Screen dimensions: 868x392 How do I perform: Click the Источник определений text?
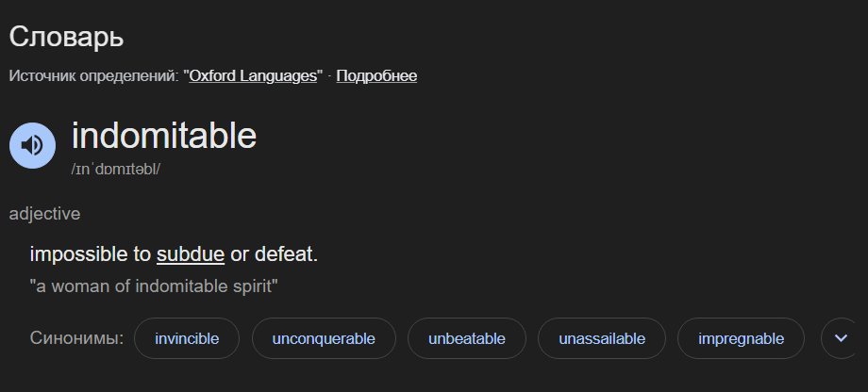point(93,76)
